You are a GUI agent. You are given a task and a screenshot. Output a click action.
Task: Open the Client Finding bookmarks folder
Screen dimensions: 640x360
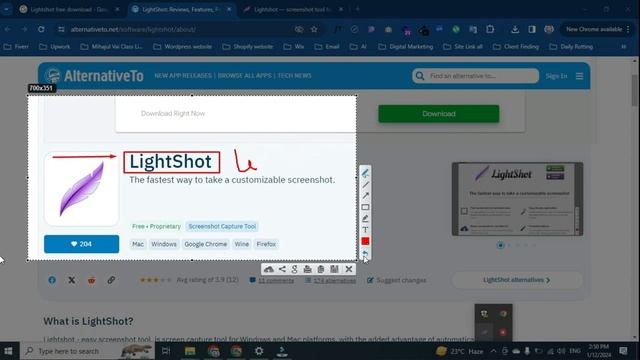point(516,47)
